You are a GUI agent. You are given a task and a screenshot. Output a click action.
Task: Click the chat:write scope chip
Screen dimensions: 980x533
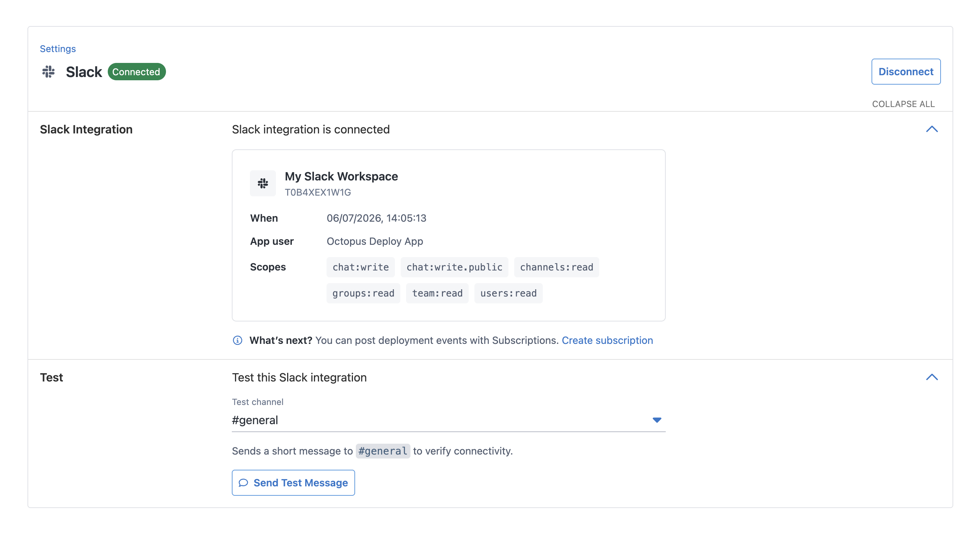tap(361, 267)
